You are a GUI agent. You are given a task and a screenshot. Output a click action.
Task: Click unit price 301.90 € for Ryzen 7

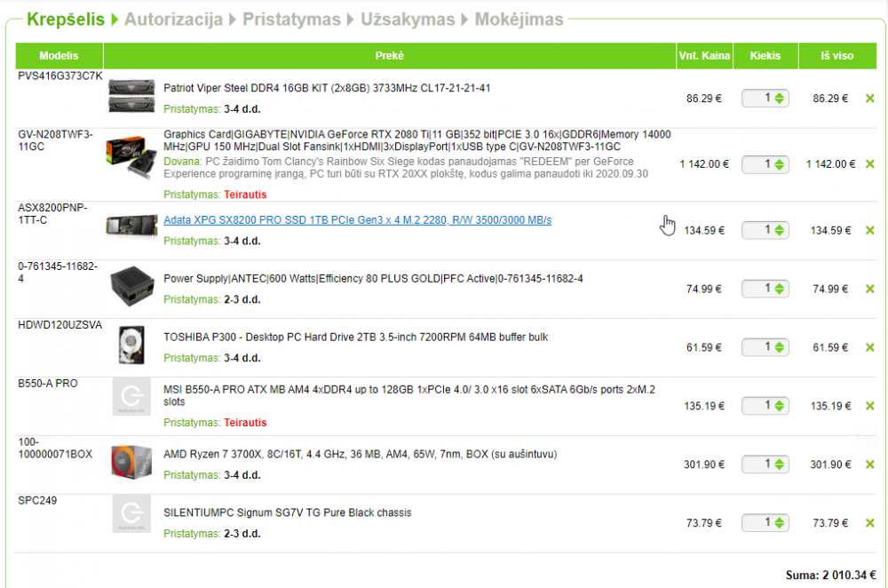tap(704, 465)
